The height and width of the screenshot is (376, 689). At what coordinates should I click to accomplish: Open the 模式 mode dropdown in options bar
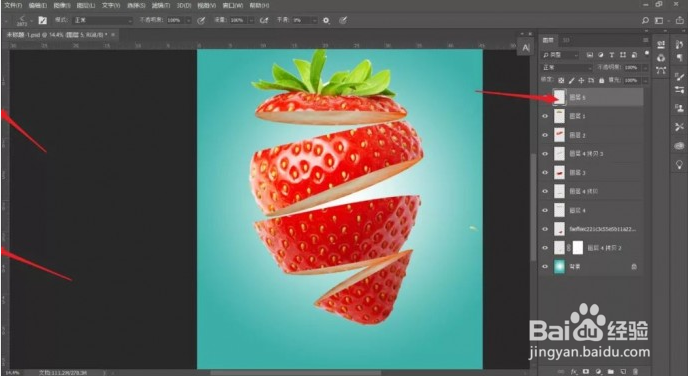tap(102, 20)
